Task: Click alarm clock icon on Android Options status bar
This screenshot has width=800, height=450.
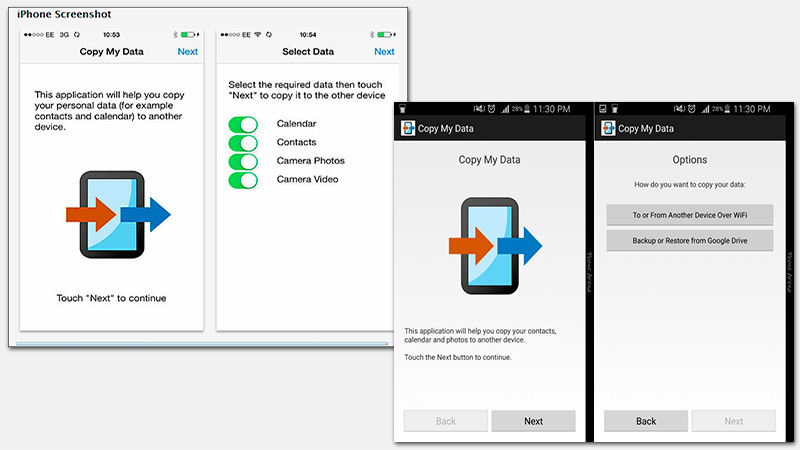Action: (x=691, y=109)
